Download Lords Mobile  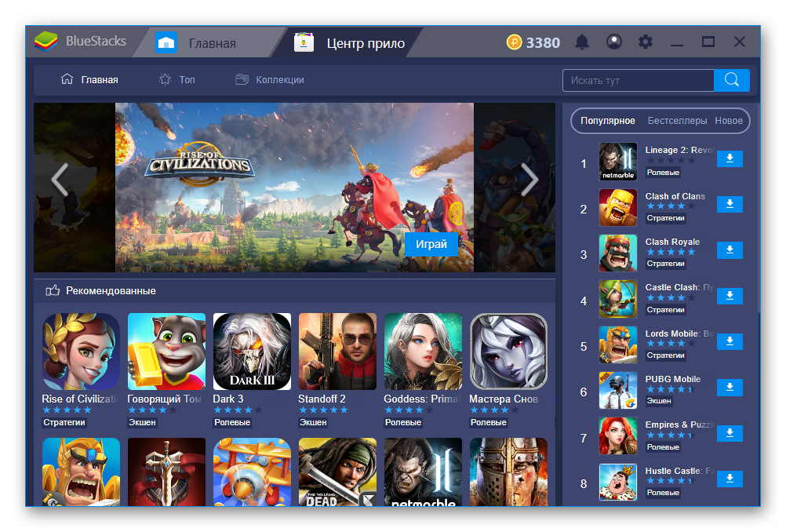(730, 341)
